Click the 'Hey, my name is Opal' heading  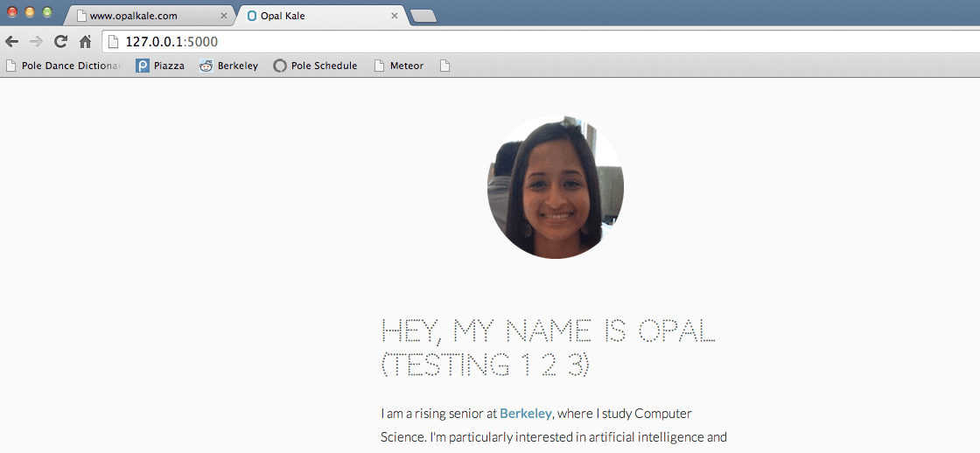click(548, 347)
